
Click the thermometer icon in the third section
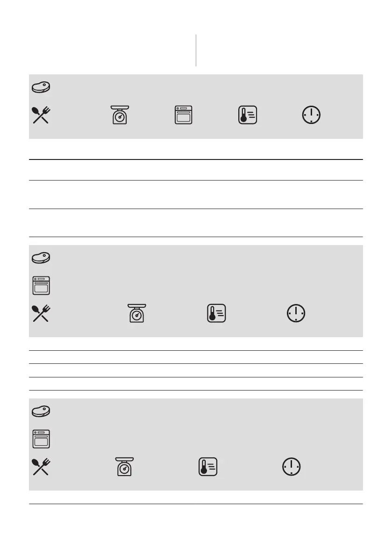pos(208,466)
